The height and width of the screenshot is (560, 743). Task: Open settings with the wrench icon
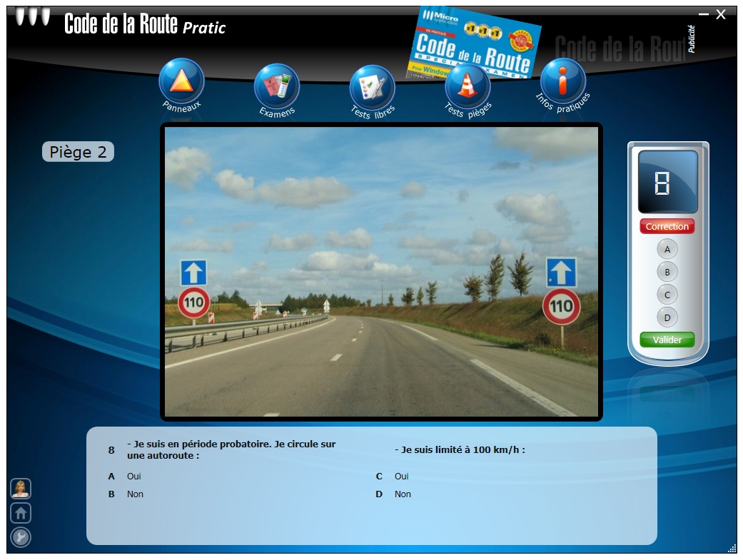(x=19, y=536)
